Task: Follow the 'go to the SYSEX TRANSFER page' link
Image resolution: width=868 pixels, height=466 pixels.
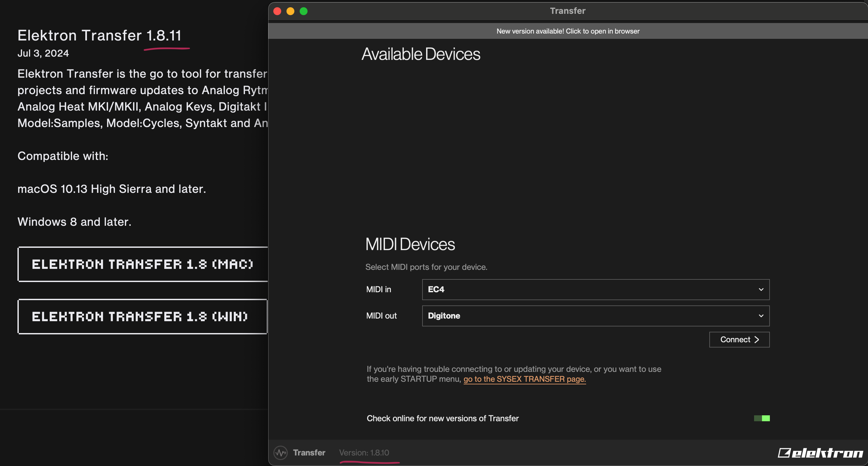Action: pyautogui.click(x=524, y=379)
